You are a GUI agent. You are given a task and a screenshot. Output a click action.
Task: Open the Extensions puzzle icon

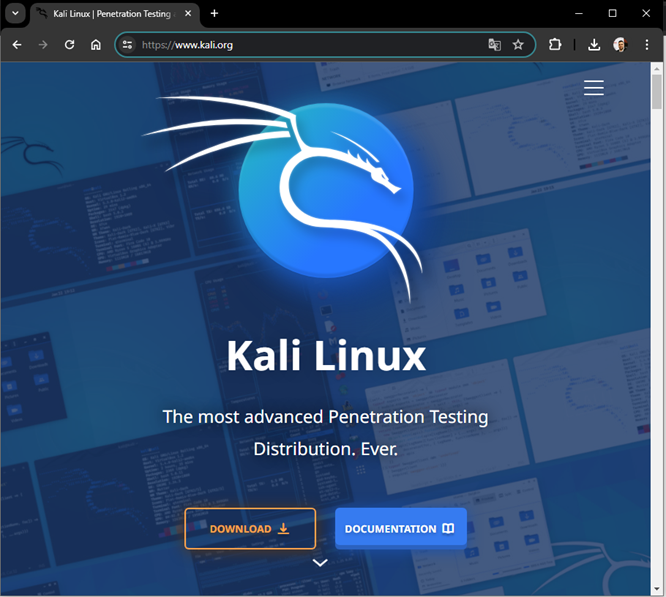point(555,45)
